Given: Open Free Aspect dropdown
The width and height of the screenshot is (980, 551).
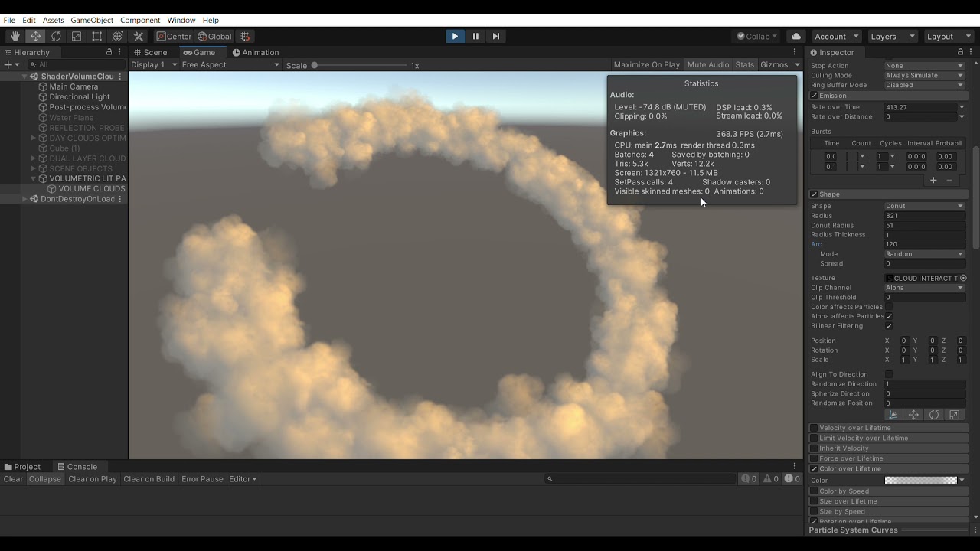Looking at the screenshot, I should click(x=230, y=65).
